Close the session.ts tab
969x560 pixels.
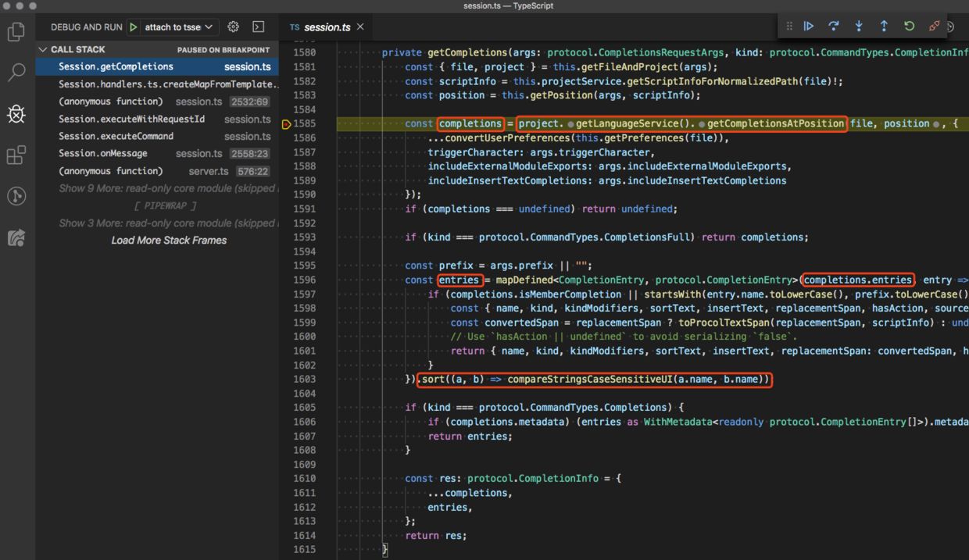click(x=360, y=27)
